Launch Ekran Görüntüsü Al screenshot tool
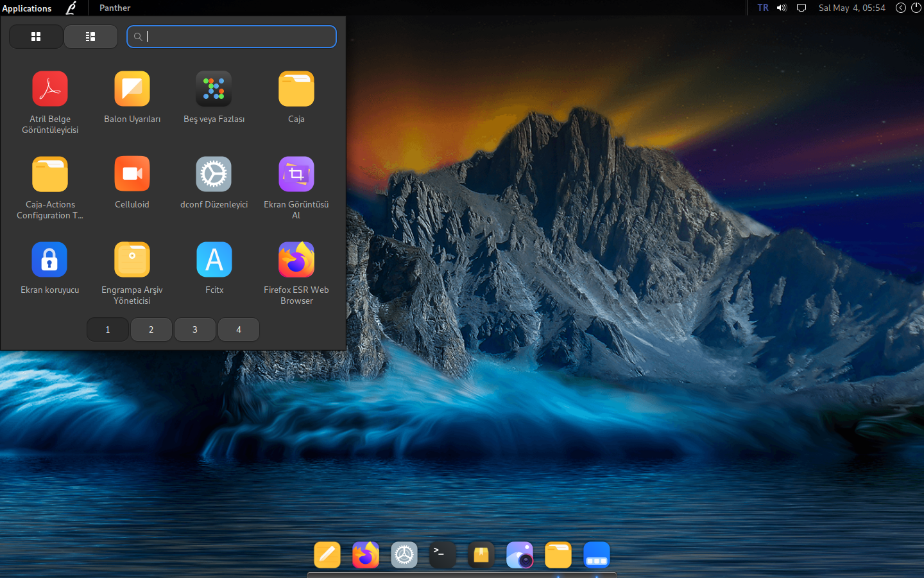Image resolution: width=924 pixels, height=578 pixels. pyautogui.click(x=296, y=188)
